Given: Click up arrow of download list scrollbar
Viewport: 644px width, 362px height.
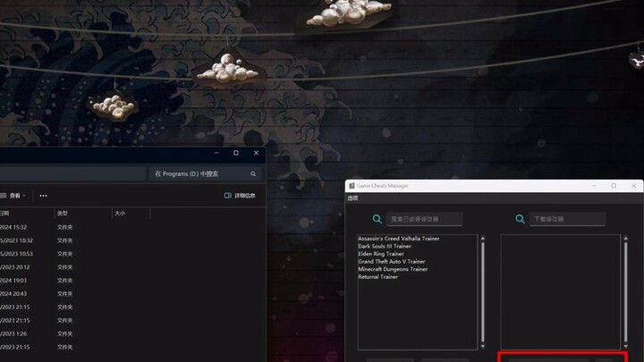Looking at the screenshot, I should point(625,238).
